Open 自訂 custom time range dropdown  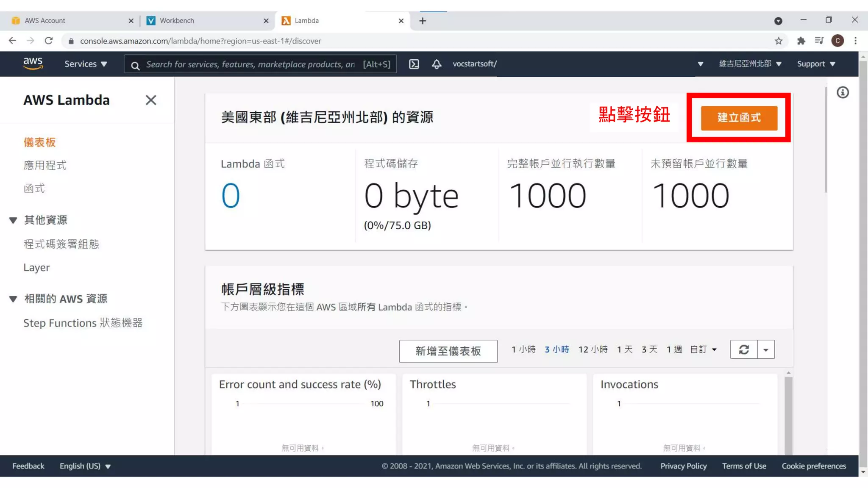tap(704, 349)
